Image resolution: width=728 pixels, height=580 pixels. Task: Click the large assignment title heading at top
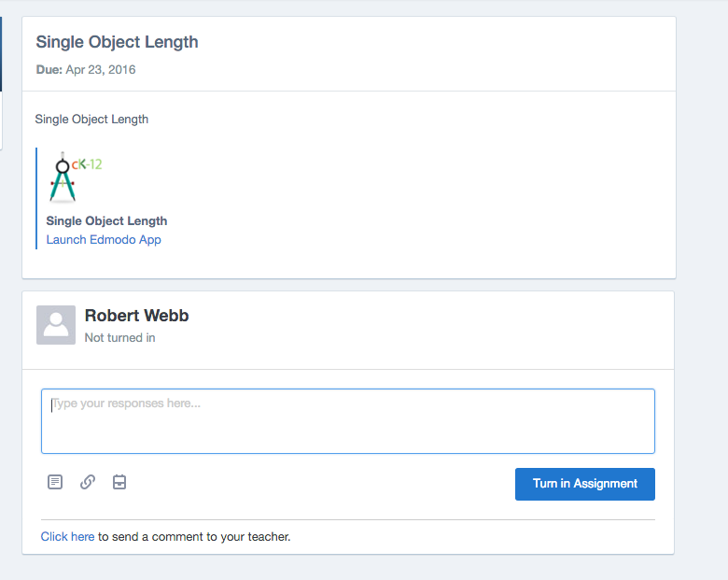(x=117, y=42)
